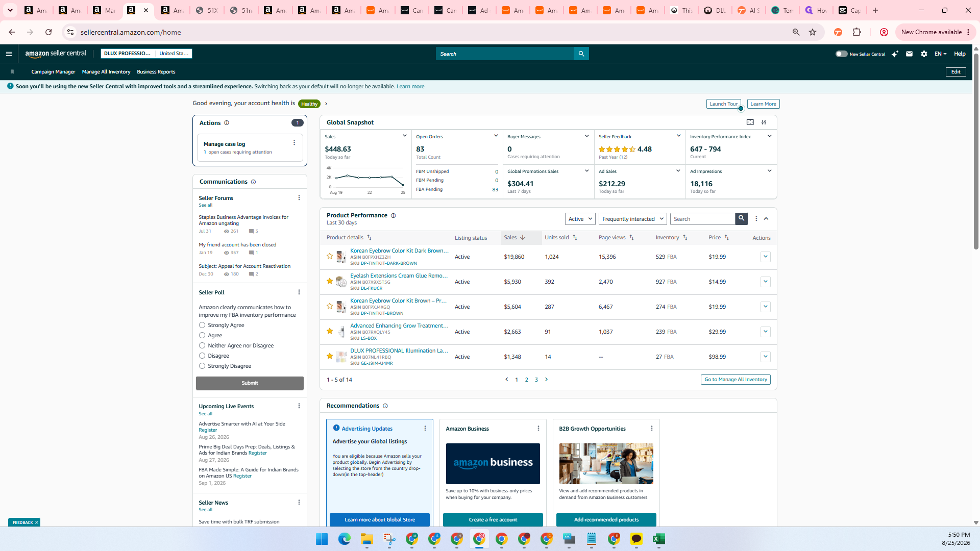Click Create a free account button
This screenshot has height=551, width=980.
[x=493, y=519]
